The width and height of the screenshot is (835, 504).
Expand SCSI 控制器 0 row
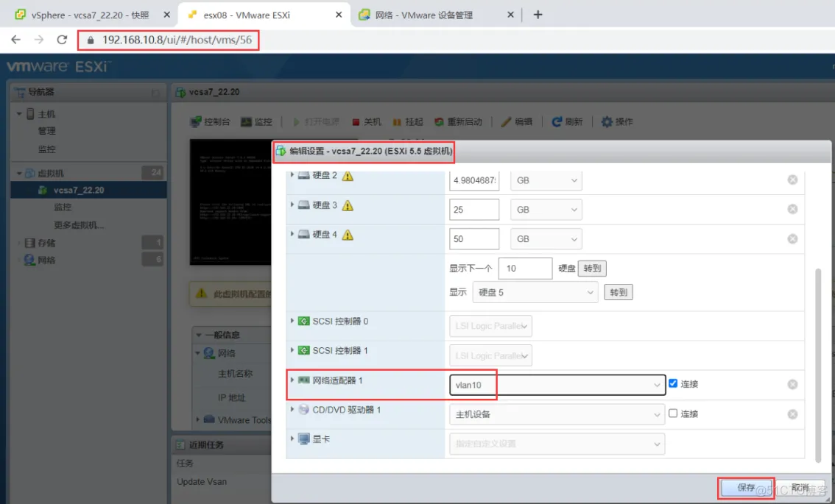pos(292,321)
